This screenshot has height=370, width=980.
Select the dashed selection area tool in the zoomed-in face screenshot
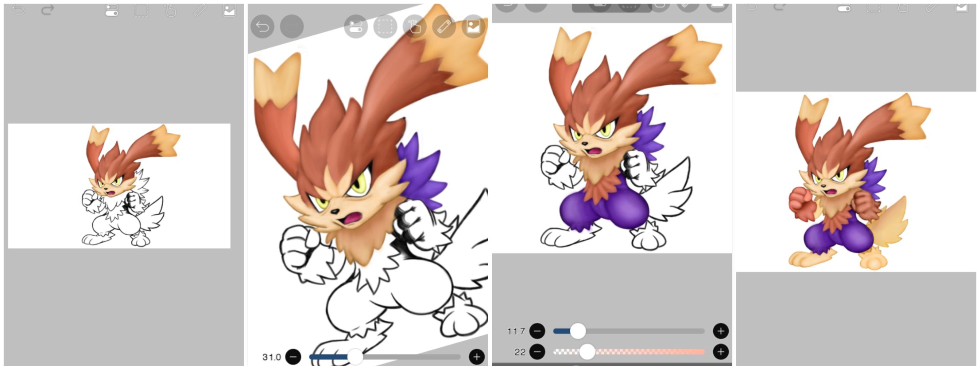pos(385,27)
